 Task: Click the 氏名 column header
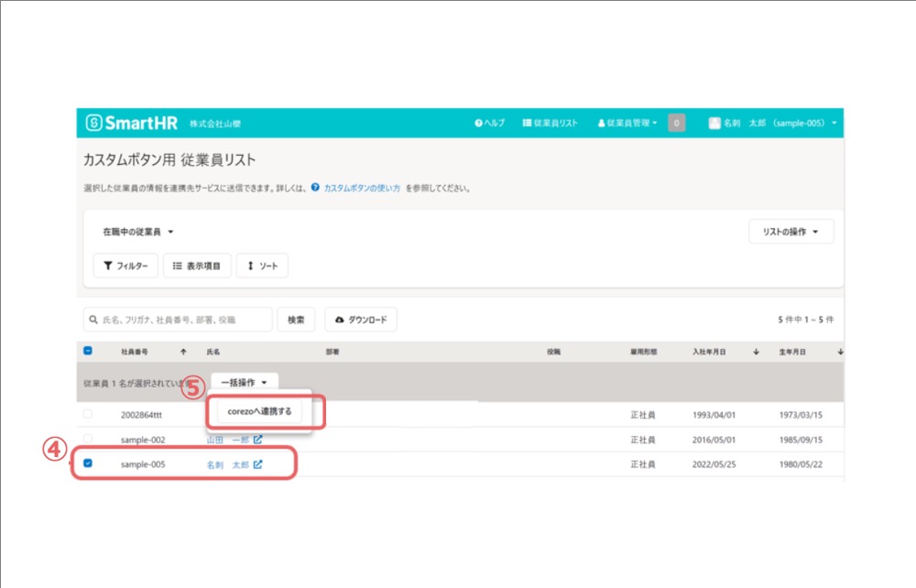click(213, 352)
